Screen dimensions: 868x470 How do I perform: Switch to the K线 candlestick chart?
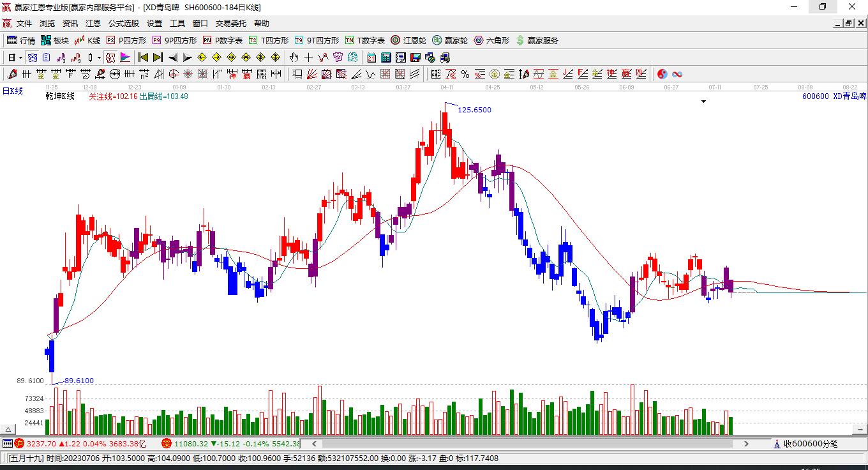(x=87, y=40)
